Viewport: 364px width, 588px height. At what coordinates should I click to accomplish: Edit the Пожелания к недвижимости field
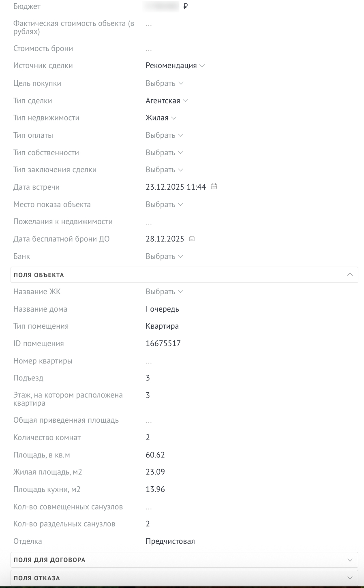[x=149, y=222]
